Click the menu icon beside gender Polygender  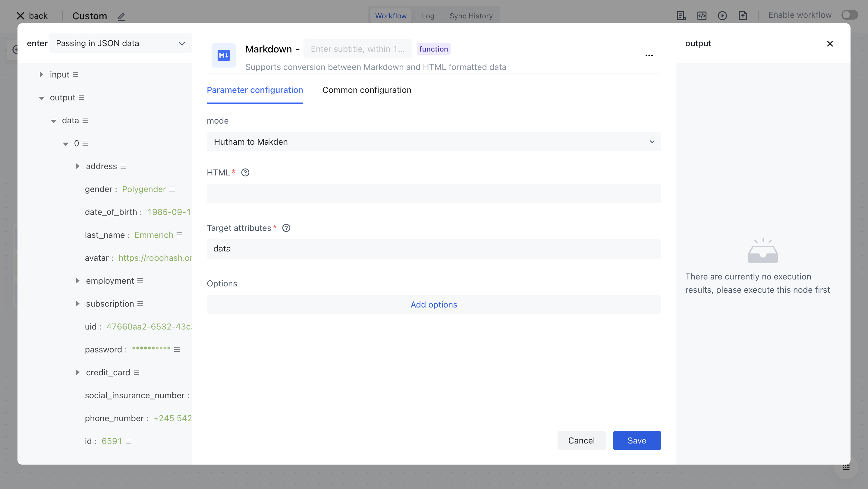click(172, 189)
